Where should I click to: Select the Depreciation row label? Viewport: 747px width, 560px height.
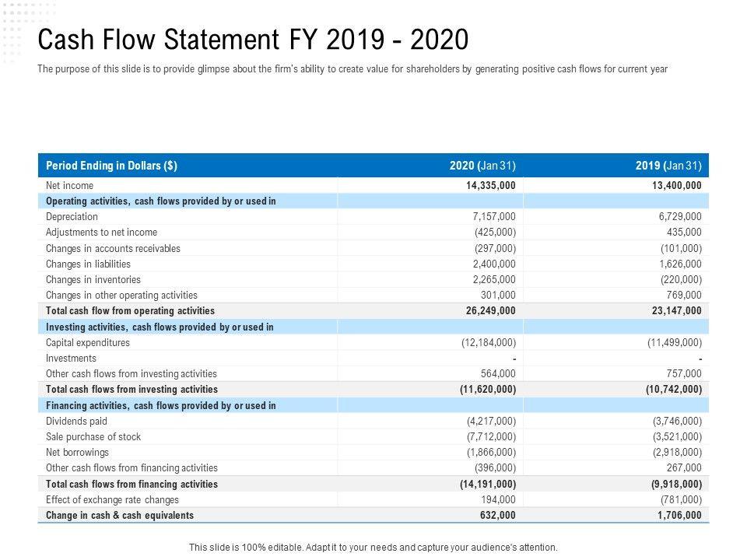click(72, 217)
